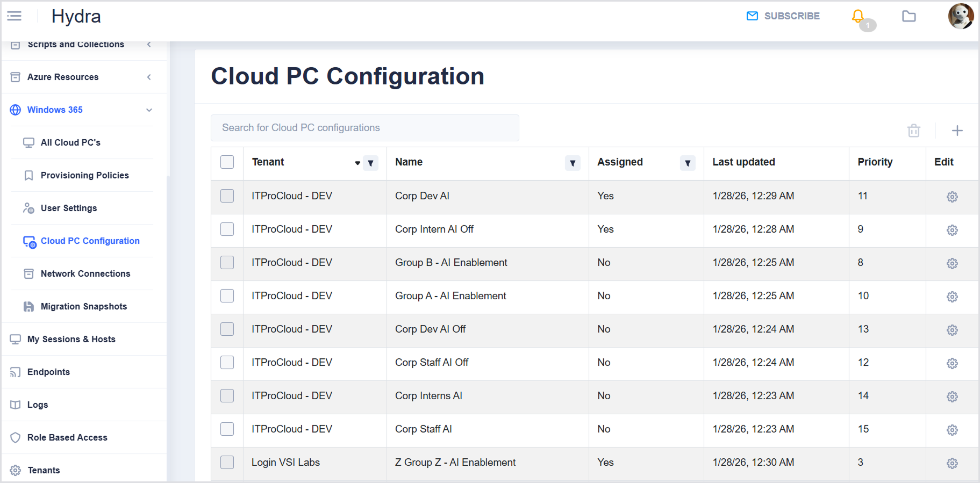Check the Corp Intern AI Off row
This screenshot has height=483, width=980.
click(227, 229)
